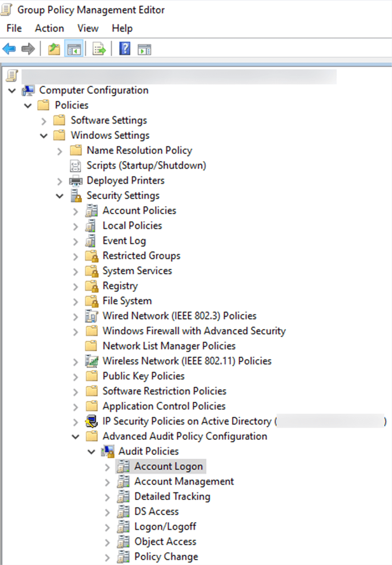Viewport: 392px width, 565px height.
Task: Expand the Account Policies node
Action: tap(76, 211)
